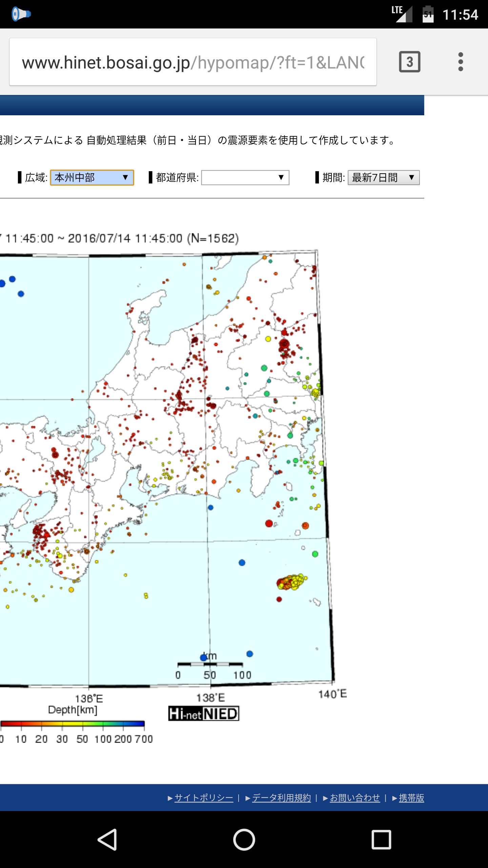The height and width of the screenshot is (868, 488).
Task: Tap the map date range text with N=1562
Action: click(119, 238)
